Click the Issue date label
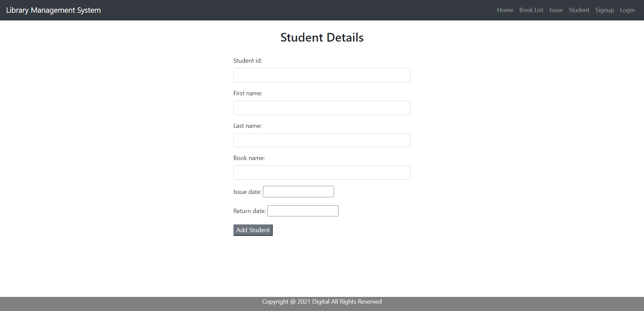The width and height of the screenshot is (644, 311). pyautogui.click(x=247, y=192)
